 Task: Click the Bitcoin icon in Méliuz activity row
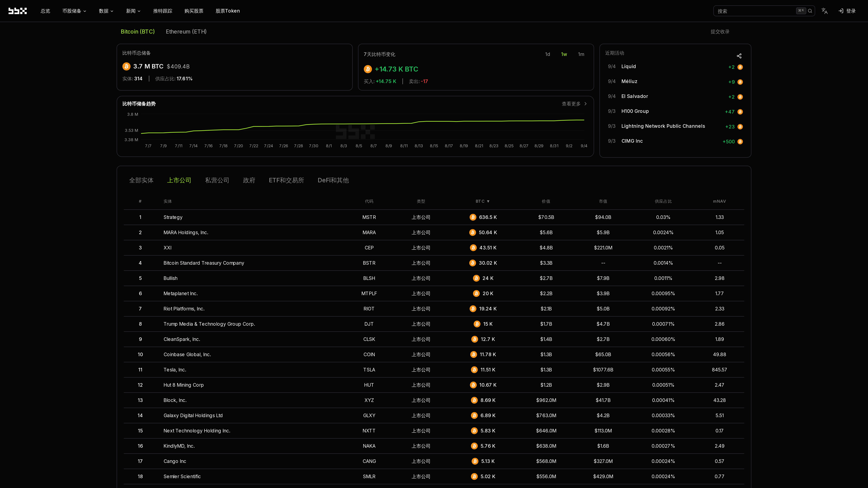(x=740, y=82)
